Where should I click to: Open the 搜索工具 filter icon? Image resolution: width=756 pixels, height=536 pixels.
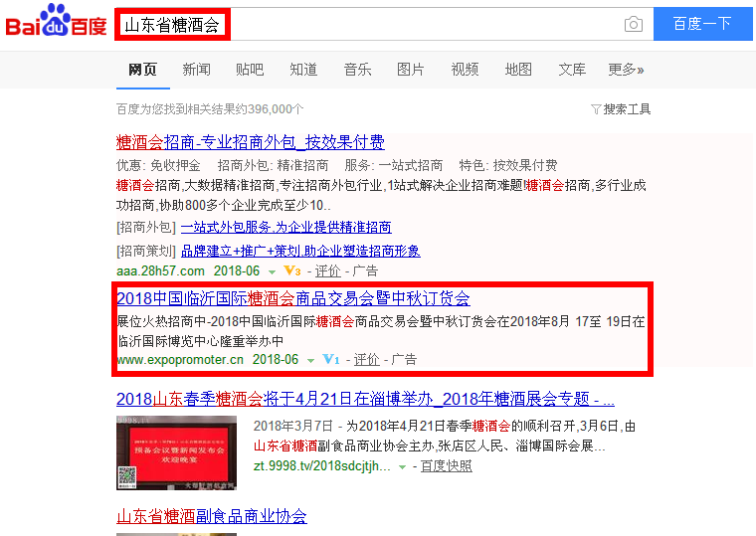pyautogui.click(x=596, y=109)
